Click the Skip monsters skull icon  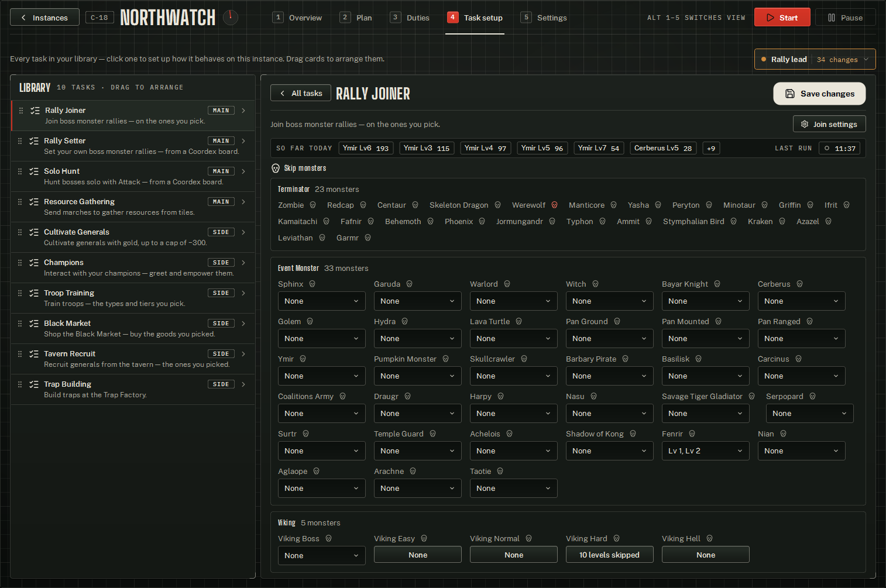click(x=276, y=169)
